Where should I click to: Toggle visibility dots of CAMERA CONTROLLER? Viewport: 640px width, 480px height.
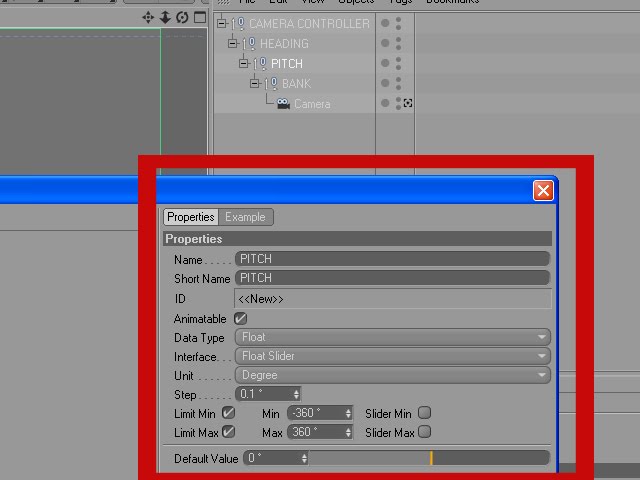(398, 23)
